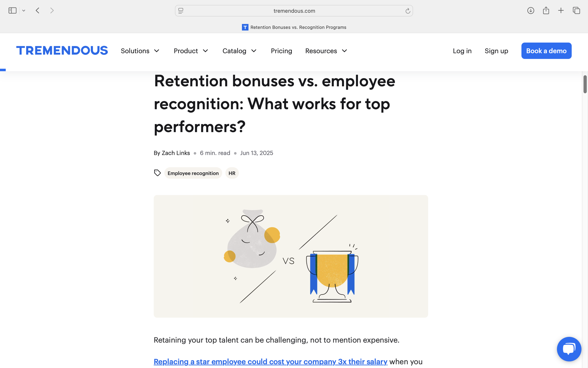Click the Tremendous logo
This screenshot has height=368, width=588.
[x=62, y=51]
